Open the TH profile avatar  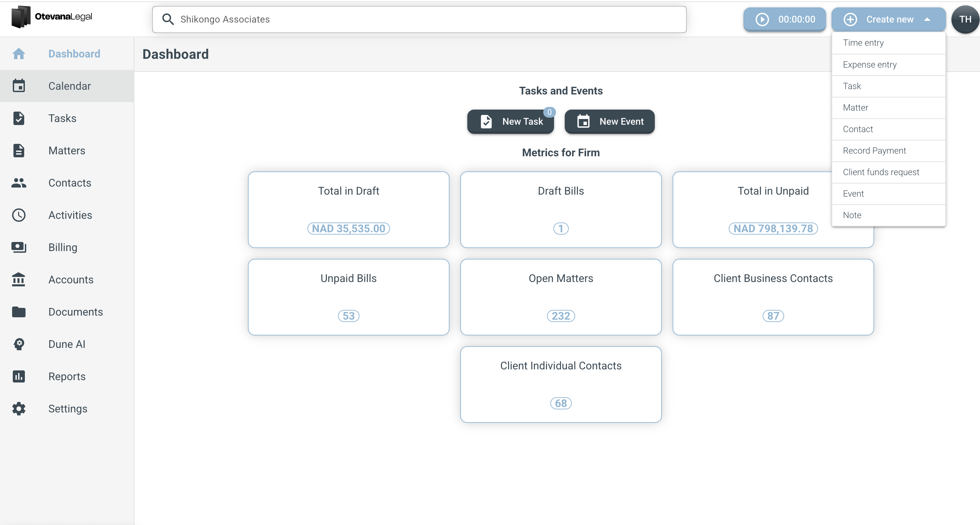(965, 19)
